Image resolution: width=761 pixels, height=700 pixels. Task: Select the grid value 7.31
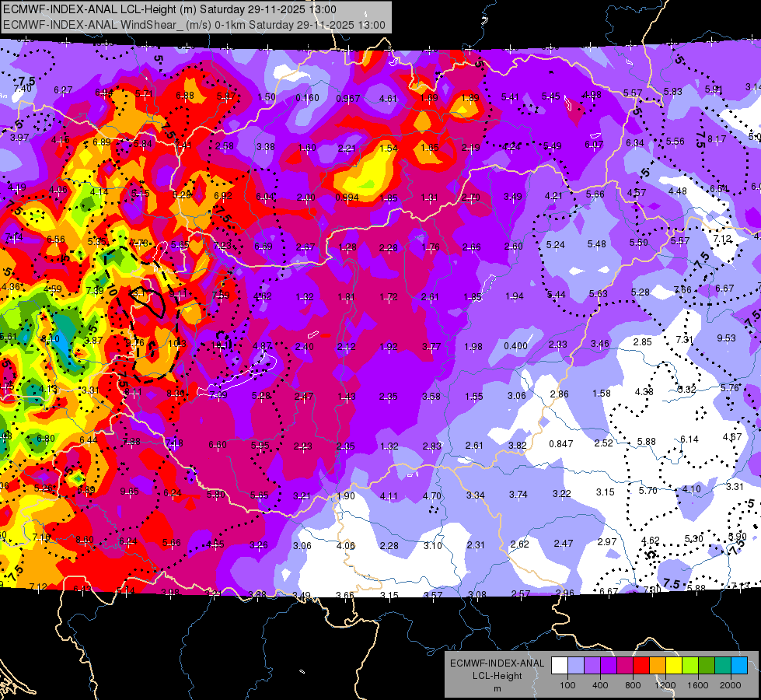click(684, 340)
